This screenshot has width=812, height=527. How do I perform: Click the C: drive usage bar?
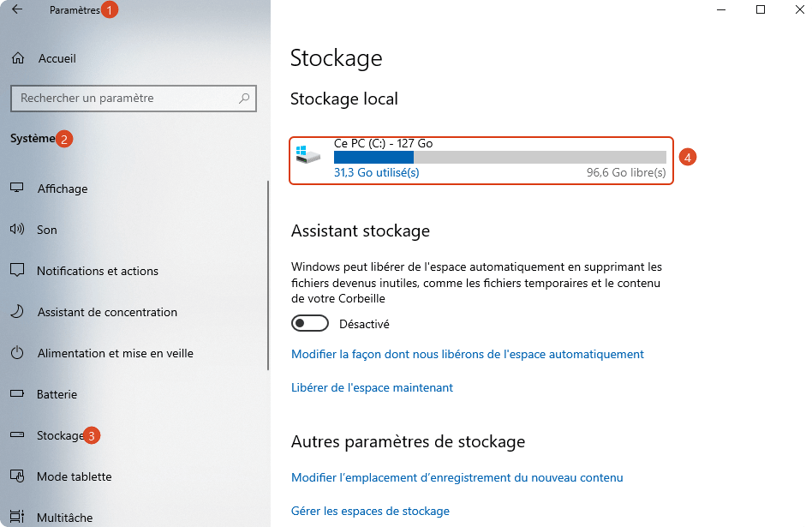point(499,157)
